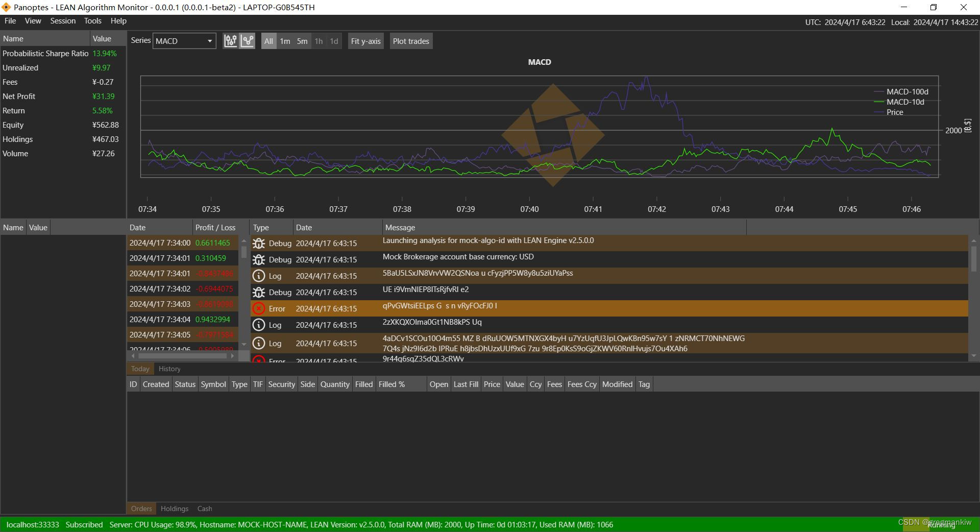Image resolution: width=980 pixels, height=532 pixels.
Task: Switch to the History tab
Action: point(169,369)
